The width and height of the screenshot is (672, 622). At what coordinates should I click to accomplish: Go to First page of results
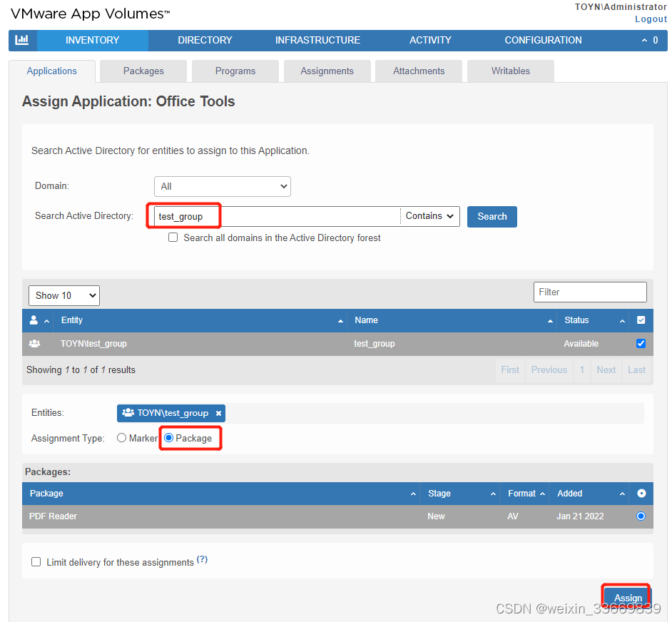510,370
